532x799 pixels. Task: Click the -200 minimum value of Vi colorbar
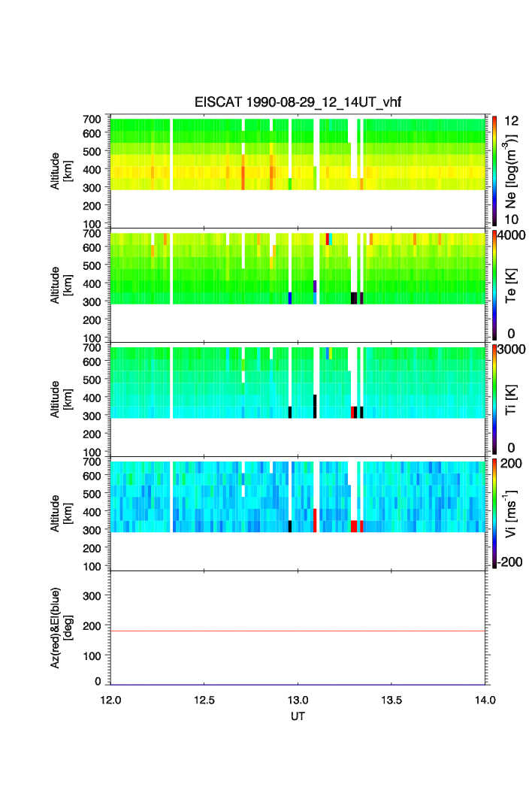510,562
